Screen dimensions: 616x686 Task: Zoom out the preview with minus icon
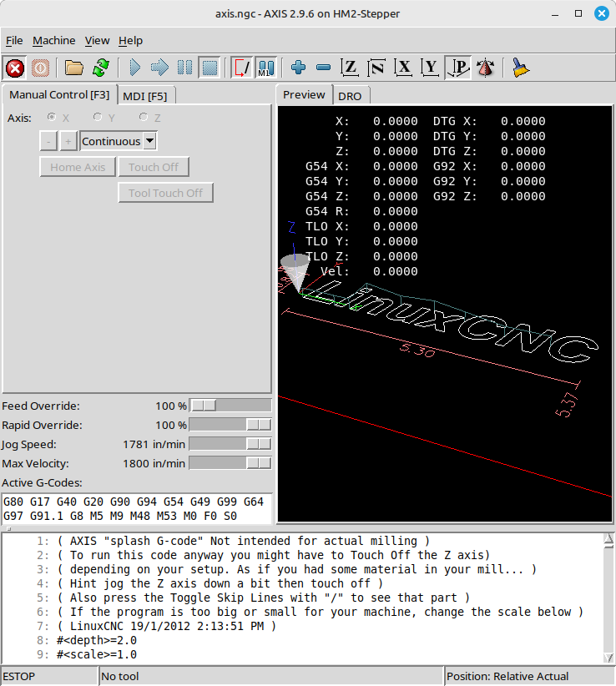(324, 68)
